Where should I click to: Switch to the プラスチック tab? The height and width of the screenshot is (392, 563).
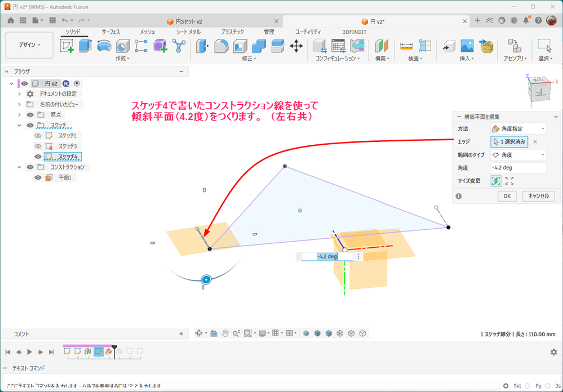[x=232, y=32]
